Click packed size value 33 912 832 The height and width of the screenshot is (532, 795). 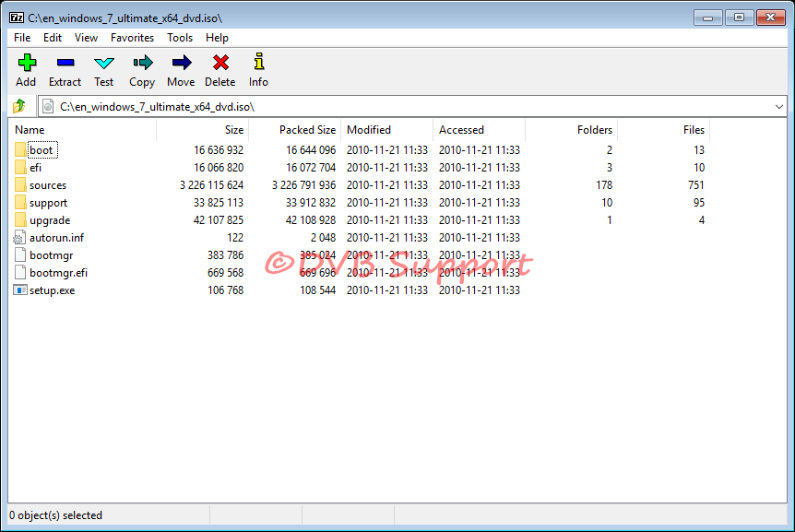310,203
